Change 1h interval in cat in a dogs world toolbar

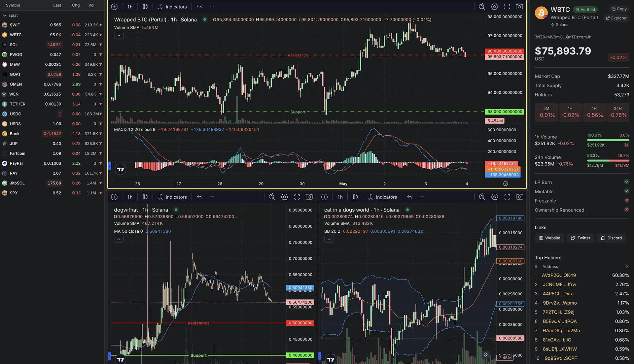point(340,197)
